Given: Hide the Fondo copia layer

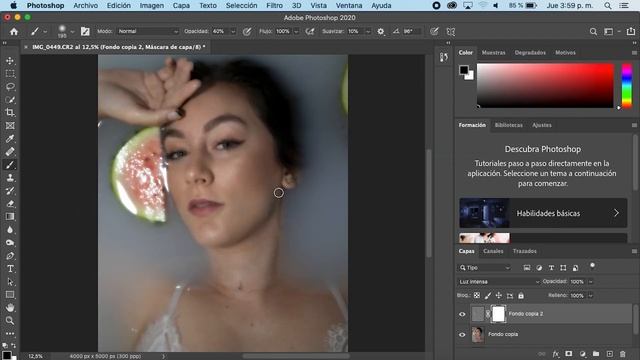Looking at the screenshot, I should point(462,335).
